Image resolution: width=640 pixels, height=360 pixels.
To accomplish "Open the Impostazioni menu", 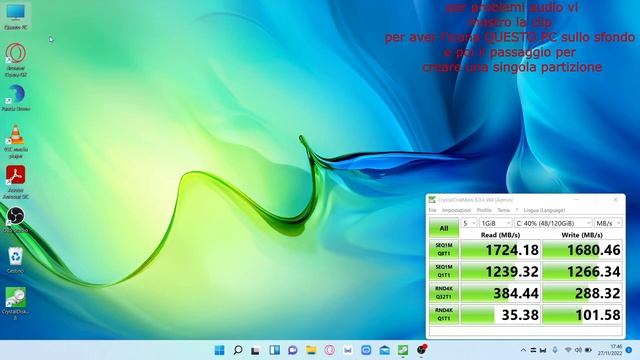I will [456, 210].
